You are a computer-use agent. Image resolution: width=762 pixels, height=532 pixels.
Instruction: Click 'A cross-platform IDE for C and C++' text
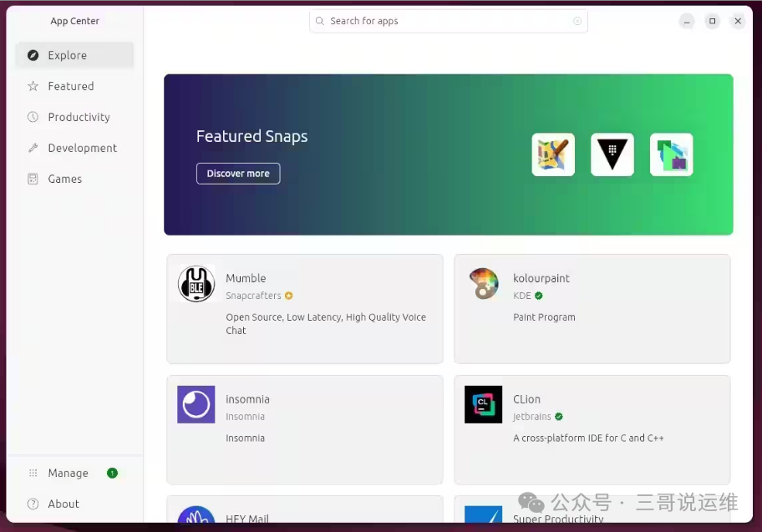coord(588,438)
